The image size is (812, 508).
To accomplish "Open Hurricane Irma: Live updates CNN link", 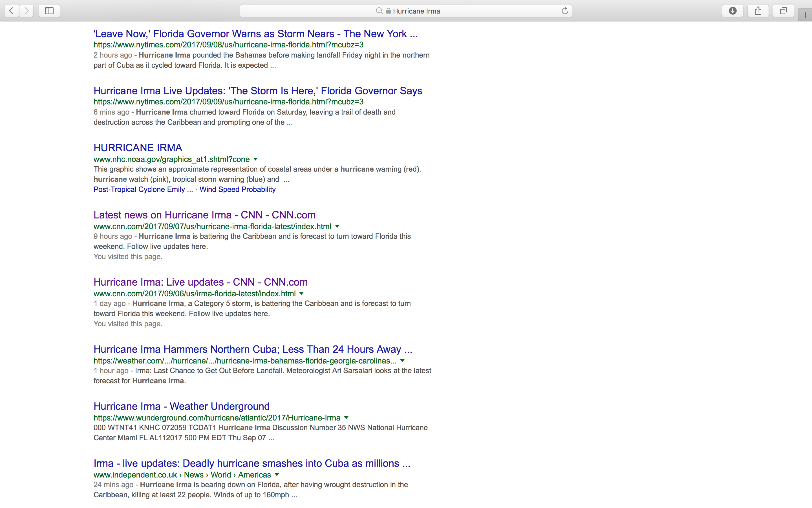I will (x=201, y=282).
